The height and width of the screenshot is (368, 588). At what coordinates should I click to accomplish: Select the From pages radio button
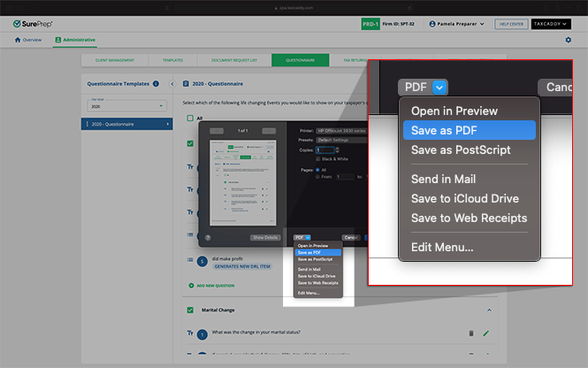(x=317, y=177)
